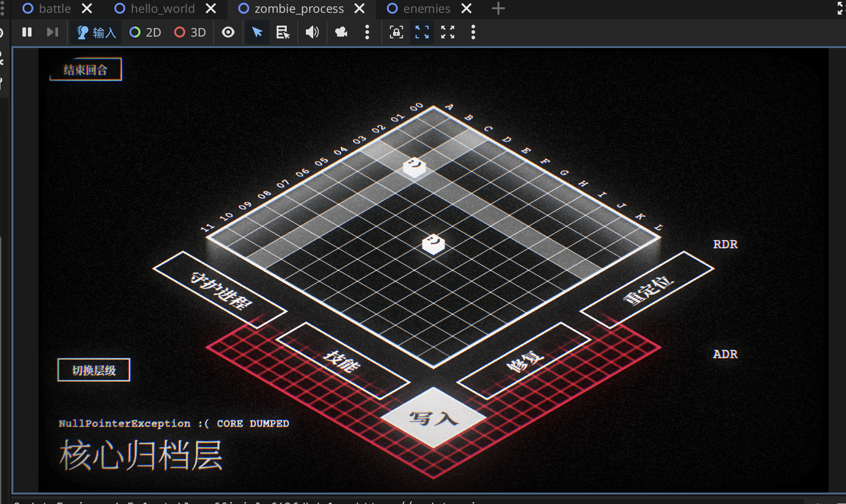Add a new scene tab
The width and height of the screenshot is (846, 504).
point(498,9)
